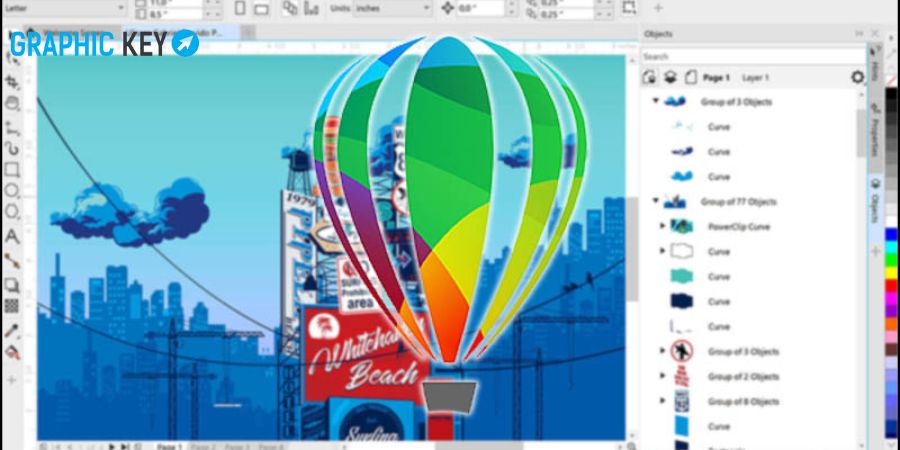
Task: Select the Interactive Fill tool
Action: [12, 352]
